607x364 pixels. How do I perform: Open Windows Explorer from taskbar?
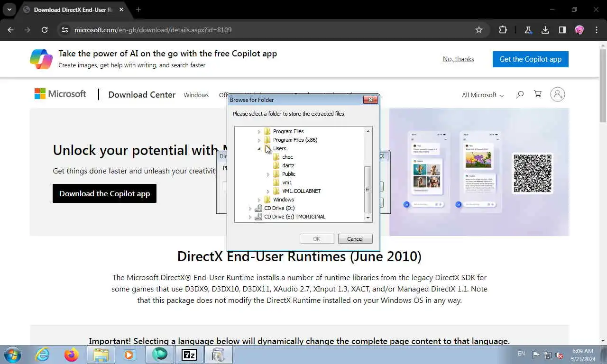[x=101, y=355]
